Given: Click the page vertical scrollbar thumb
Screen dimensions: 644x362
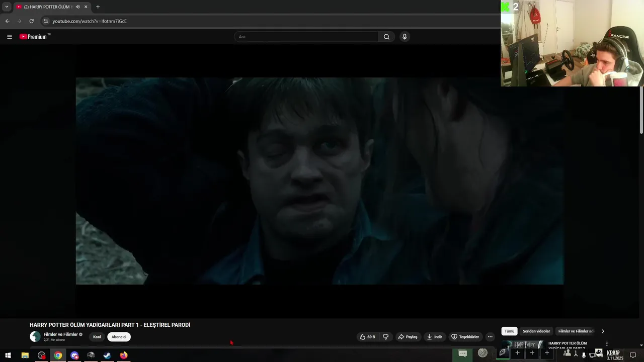Looking at the screenshot, I should point(641,110).
